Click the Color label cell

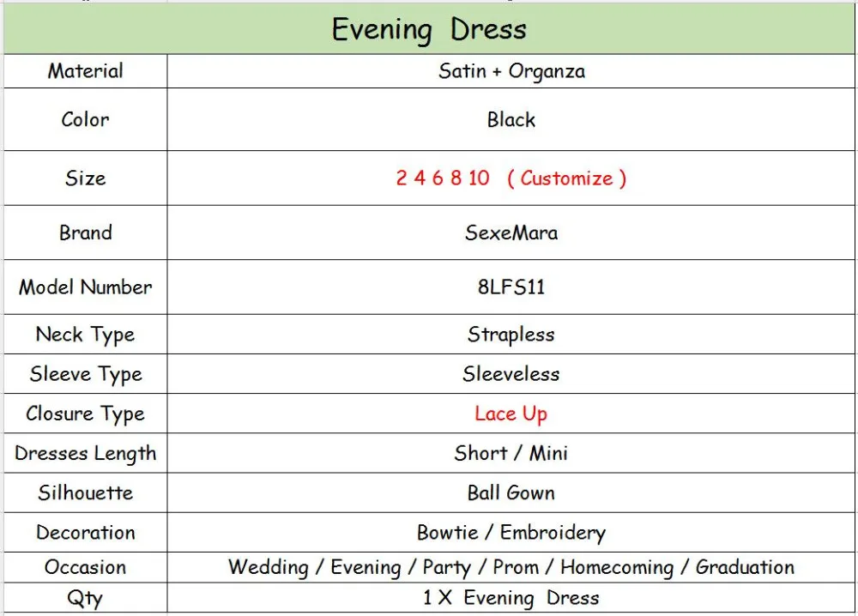coord(85,119)
